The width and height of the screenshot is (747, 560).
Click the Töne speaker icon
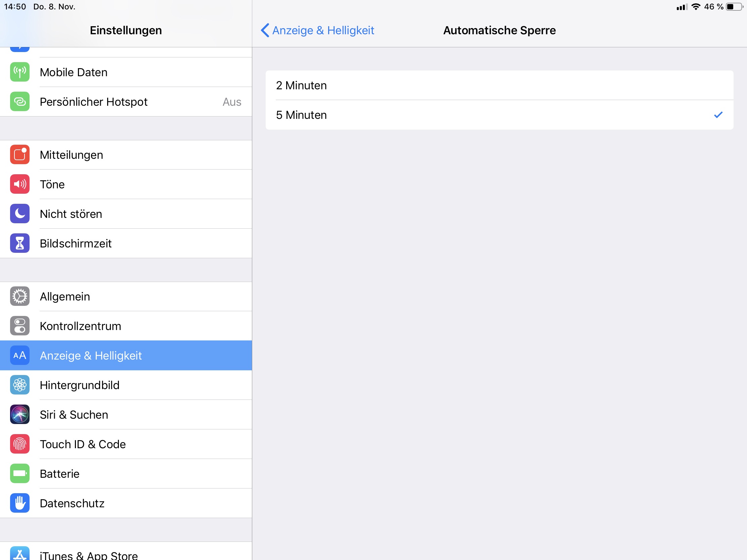click(19, 184)
